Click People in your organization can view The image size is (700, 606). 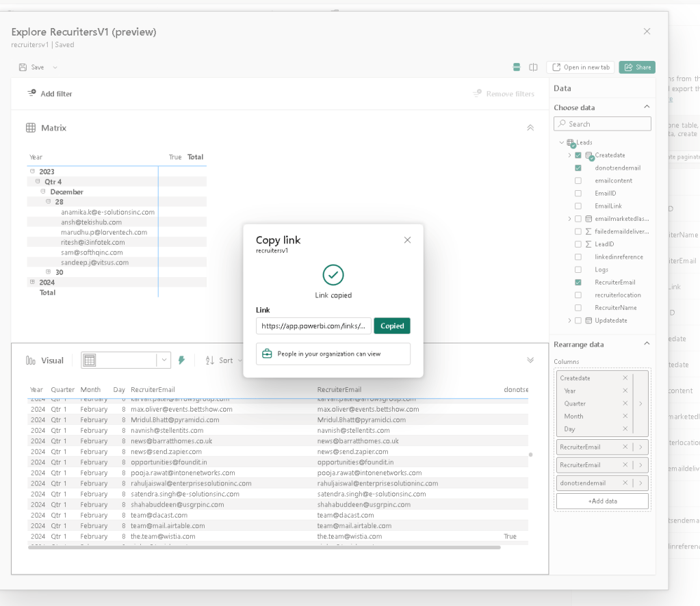(333, 354)
